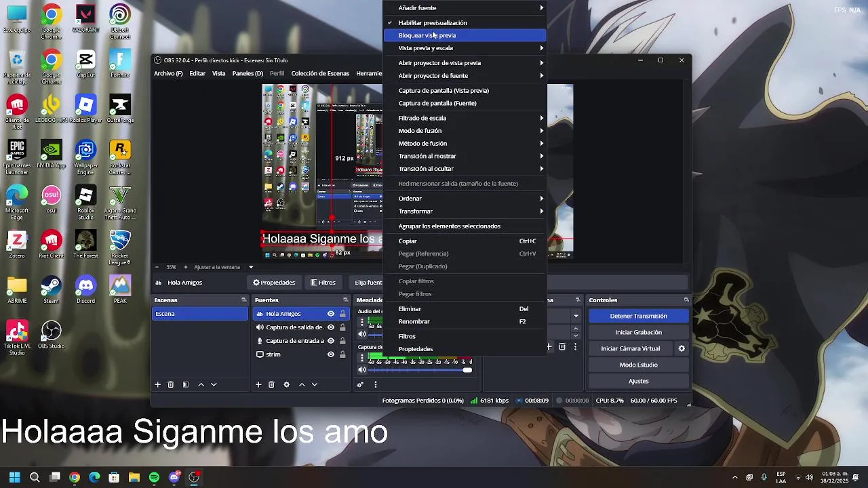Expand the Modo de fusión submenu
This screenshot has width=868, height=488.
pos(465,131)
